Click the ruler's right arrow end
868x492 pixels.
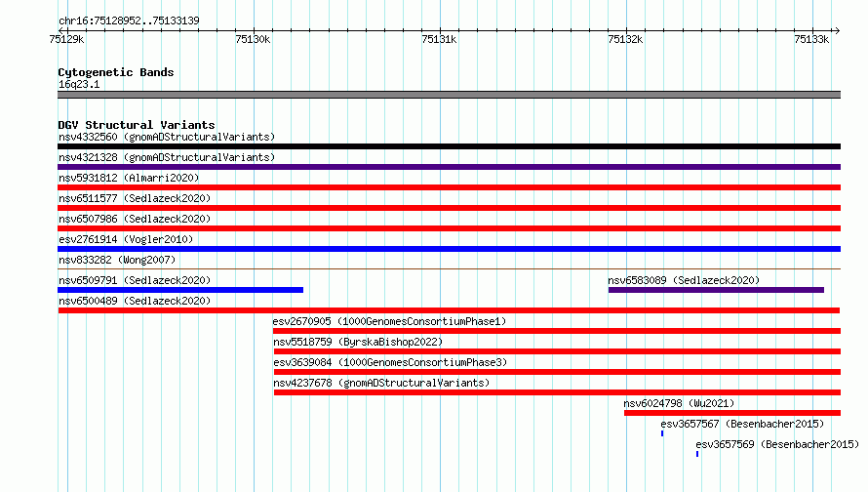point(838,30)
